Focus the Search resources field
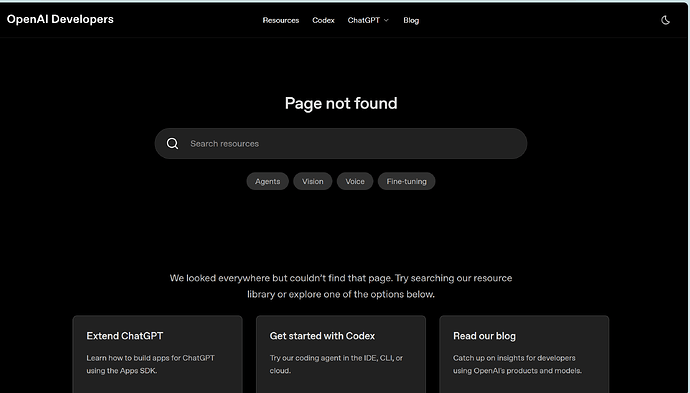The image size is (690, 393). 341,143
